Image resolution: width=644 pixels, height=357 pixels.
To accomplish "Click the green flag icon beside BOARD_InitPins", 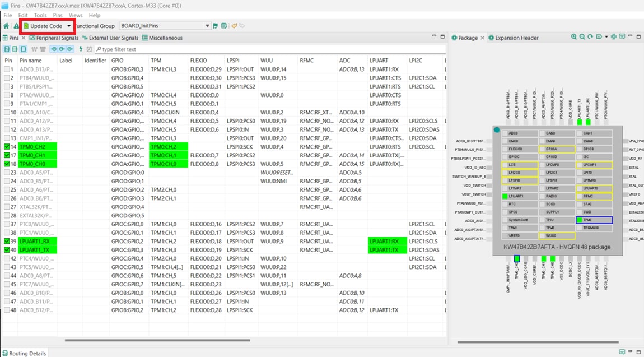I will (x=216, y=26).
